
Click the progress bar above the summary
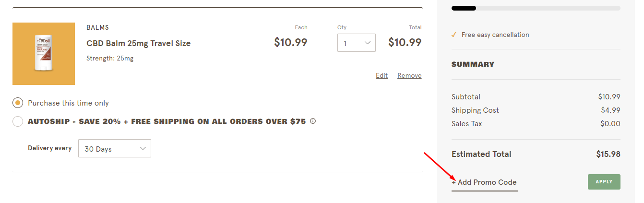pos(536,8)
